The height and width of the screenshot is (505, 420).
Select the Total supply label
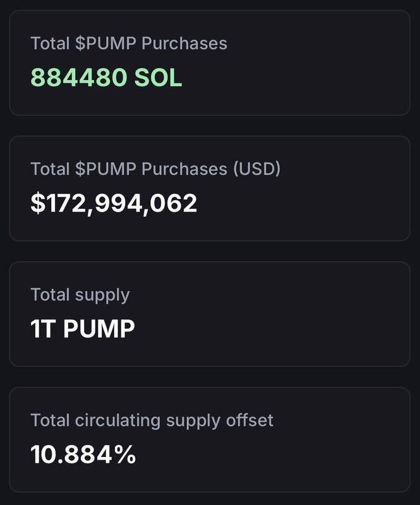point(80,295)
